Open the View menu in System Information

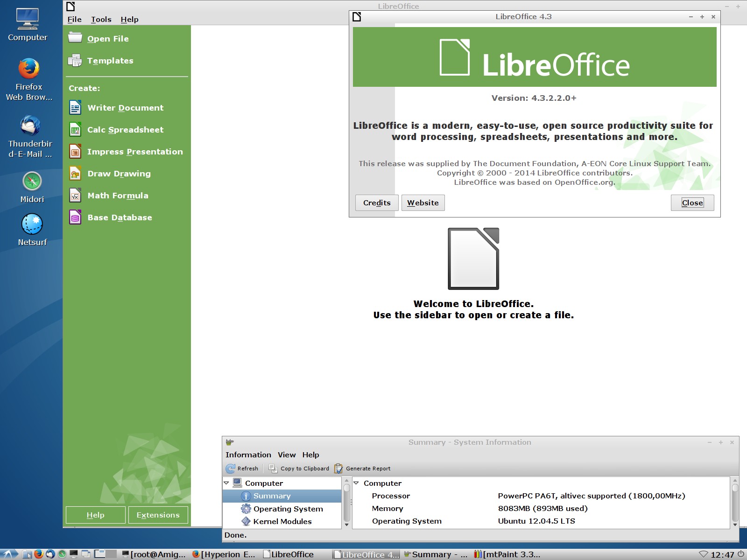[286, 455]
